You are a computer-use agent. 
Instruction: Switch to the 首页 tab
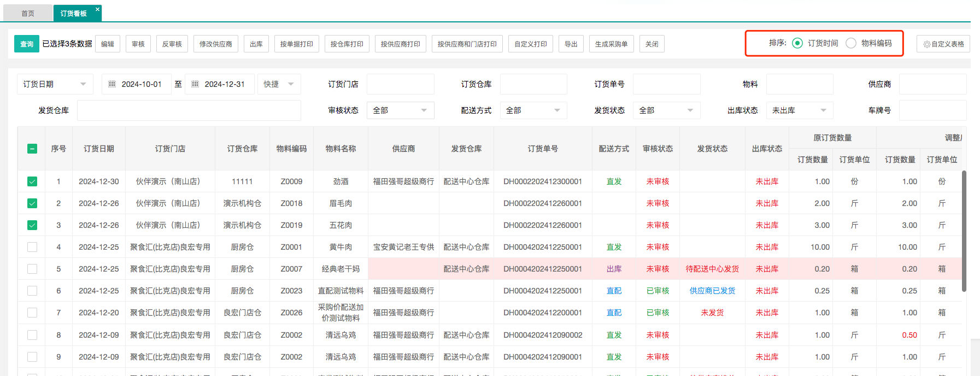coord(28,13)
